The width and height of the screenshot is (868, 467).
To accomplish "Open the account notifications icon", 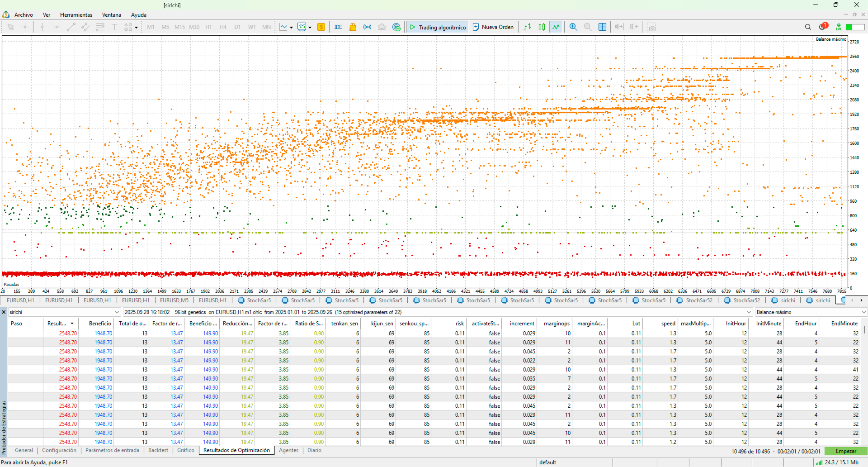I will tap(822, 27).
